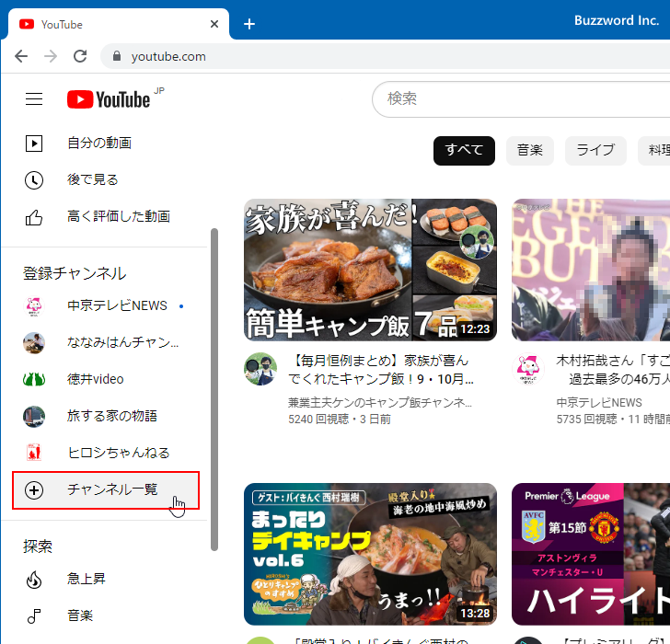This screenshot has width=670, height=644.
Task: Click the 急上昇 flame icon
Action: 34,579
